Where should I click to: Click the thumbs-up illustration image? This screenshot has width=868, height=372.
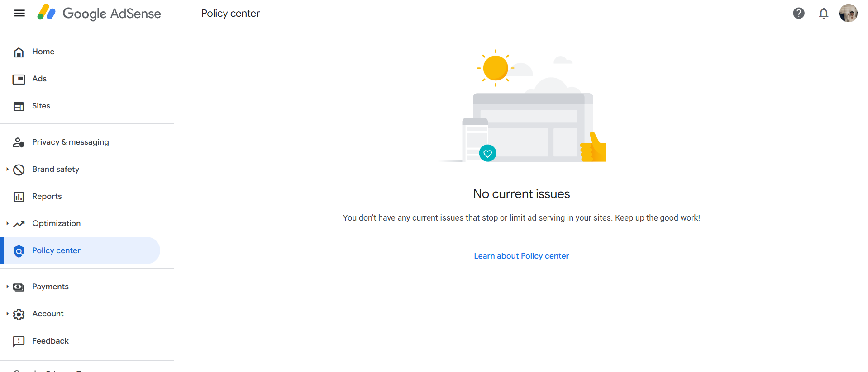(594, 147)
